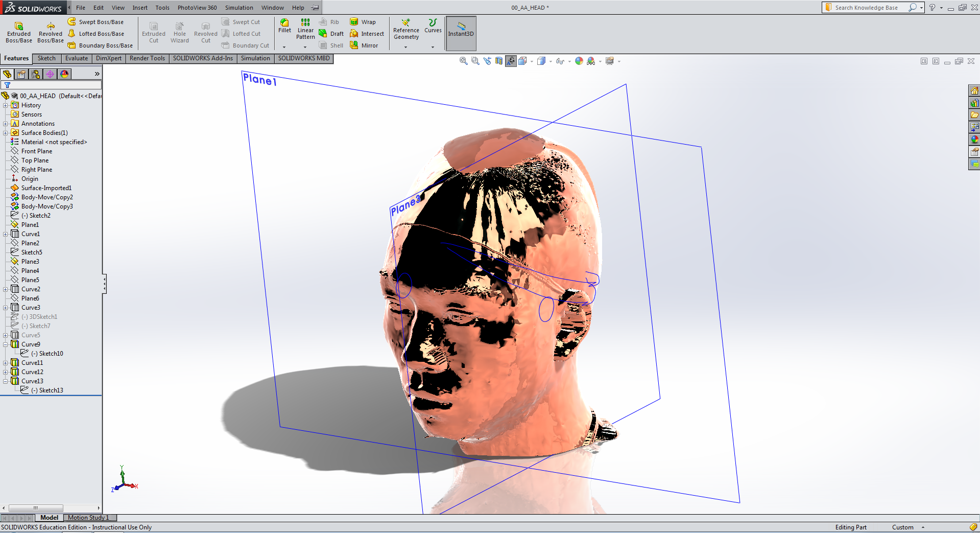
Task: Click the Extruded Boss/Base tool
Action: pyautogui.click(x=19, y=32)
